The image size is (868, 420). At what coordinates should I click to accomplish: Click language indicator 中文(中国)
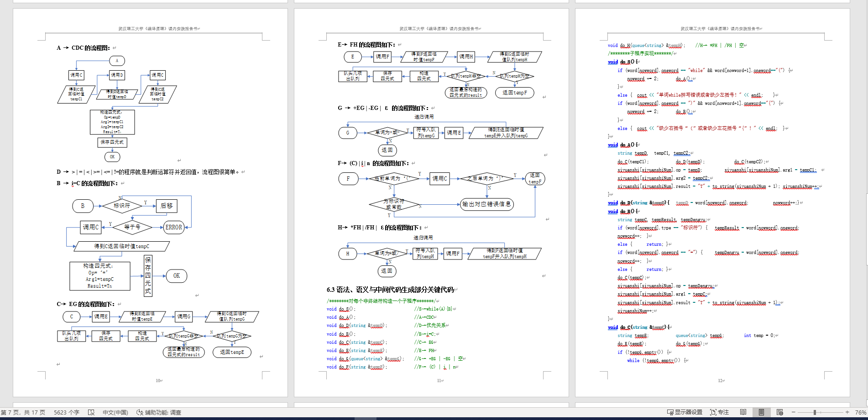115,412
